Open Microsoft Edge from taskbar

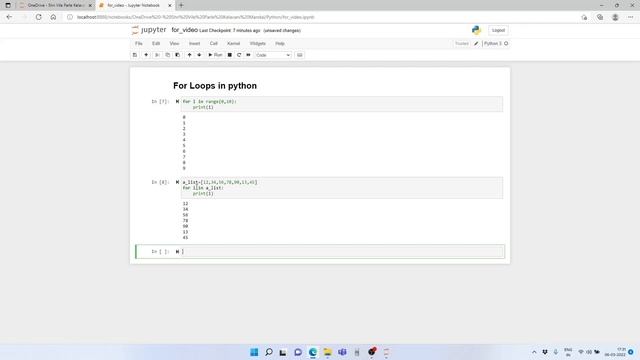pyautogui.click(x=313, y=352)
